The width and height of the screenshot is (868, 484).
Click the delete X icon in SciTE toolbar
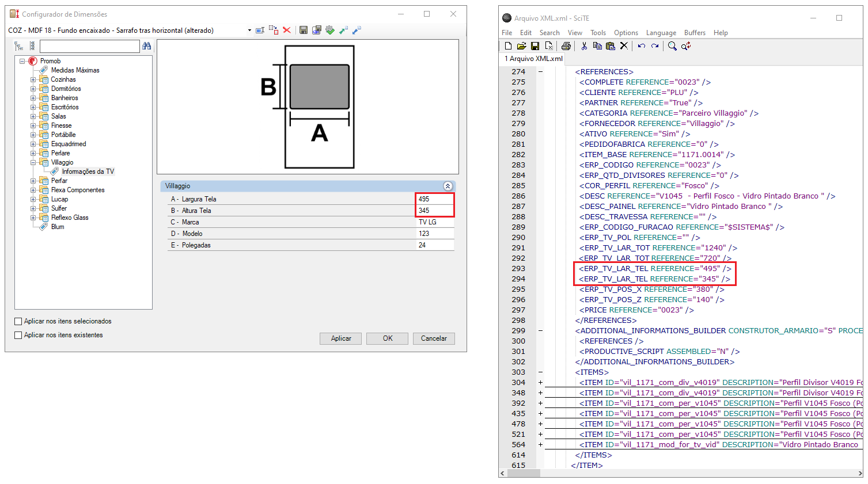pos(624,46)
